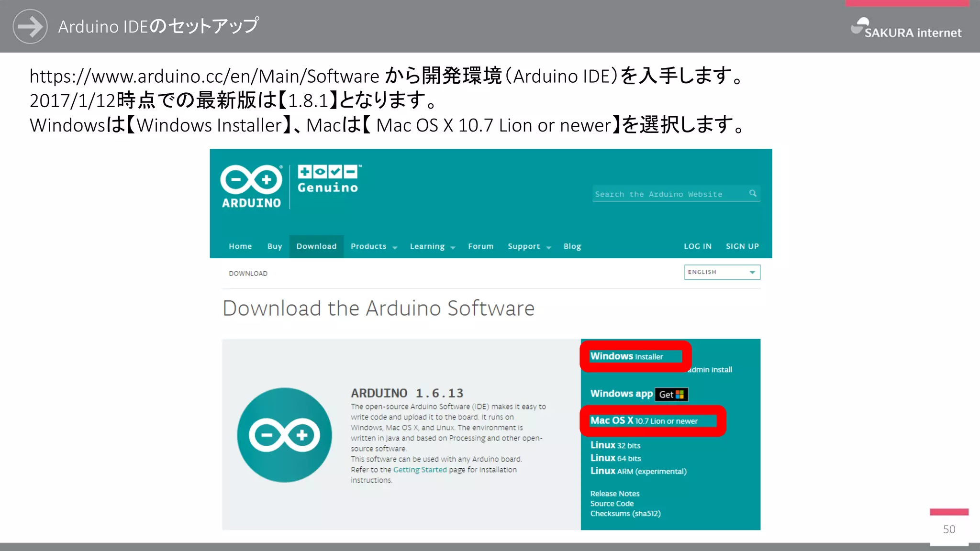
Task: Go to the Home nav item
Action: (x=240, y=246)
